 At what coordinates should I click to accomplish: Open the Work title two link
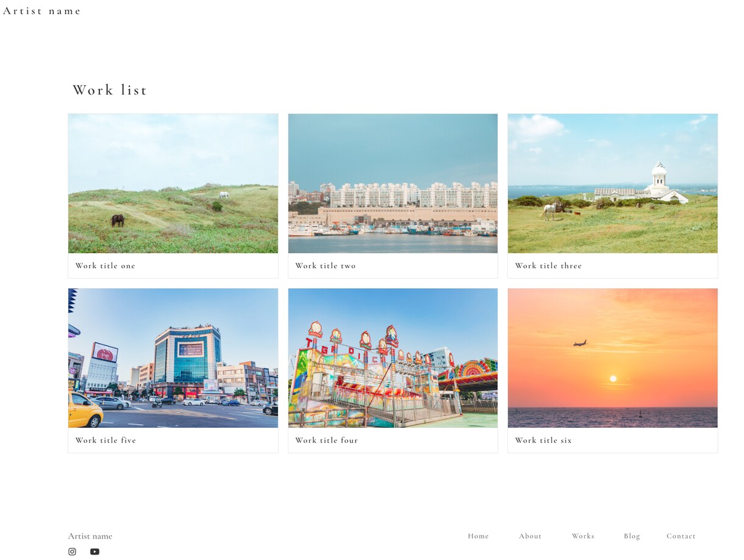click(326, 266)
